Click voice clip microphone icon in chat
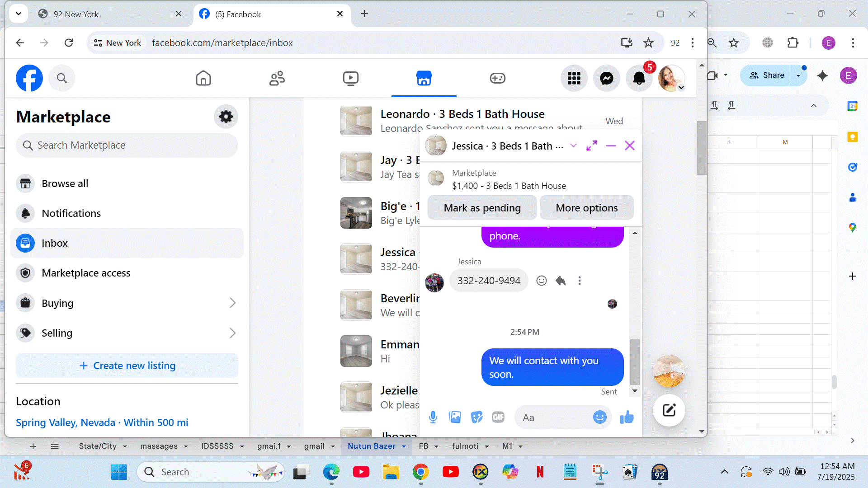This screenshot has height=488, width=868. [x=433, y=417]
